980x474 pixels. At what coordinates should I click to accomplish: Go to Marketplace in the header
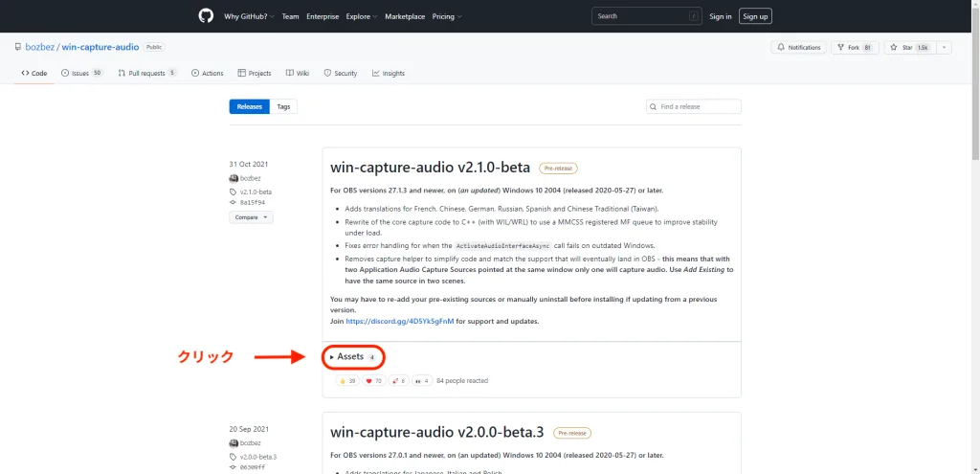(x=405, y=16)
